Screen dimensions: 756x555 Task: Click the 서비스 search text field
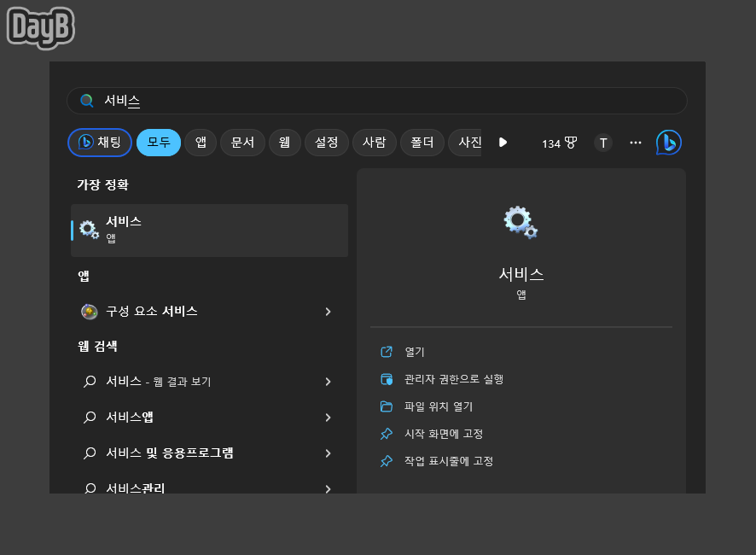pos(377,101)
